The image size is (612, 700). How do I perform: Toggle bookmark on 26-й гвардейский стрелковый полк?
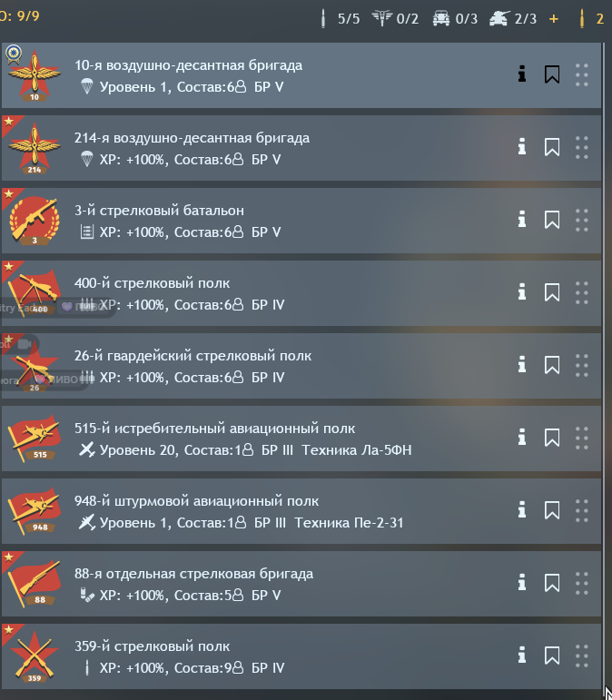pos(552,365)
